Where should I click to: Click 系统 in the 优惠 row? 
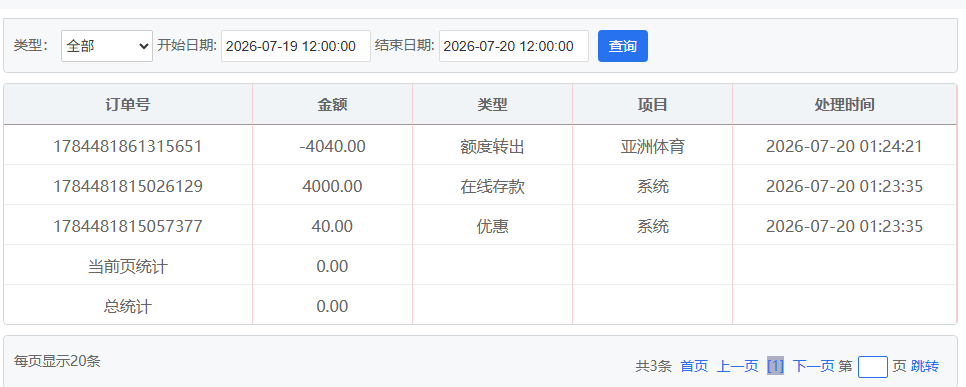(652, 227)
